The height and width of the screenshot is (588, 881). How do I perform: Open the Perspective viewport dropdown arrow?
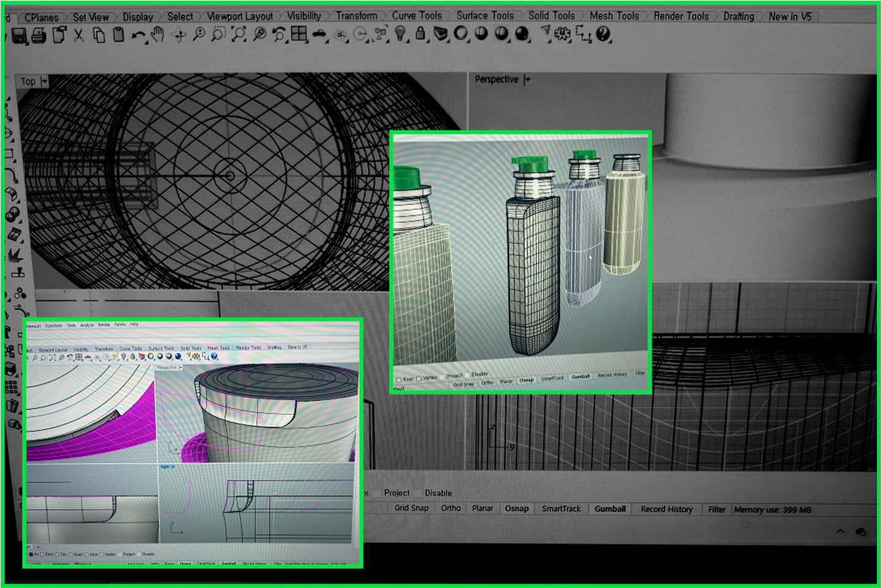[527, 80]
